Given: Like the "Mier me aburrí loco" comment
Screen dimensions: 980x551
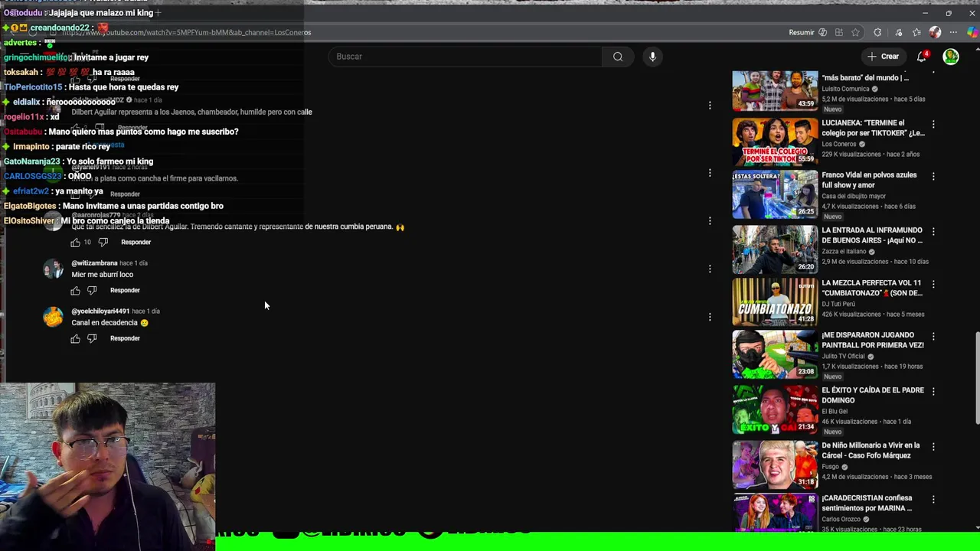Looking at the screenshot, I should [75, 290].
